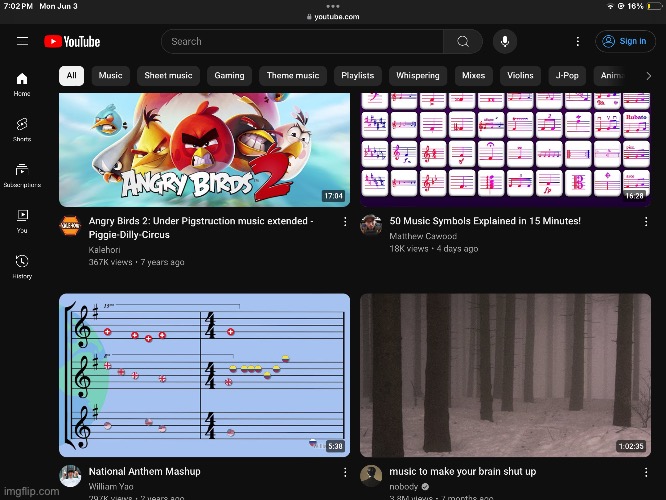Open the hamburger guide menu
The image size is (666, 500).
pyautogui.click(x=23, y=41)
